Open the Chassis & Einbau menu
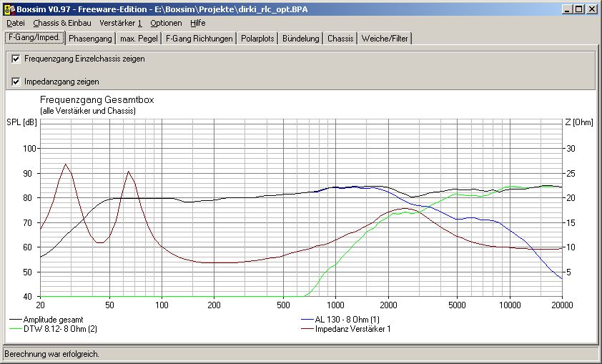The image size is (602, 364). click(62, 23)
